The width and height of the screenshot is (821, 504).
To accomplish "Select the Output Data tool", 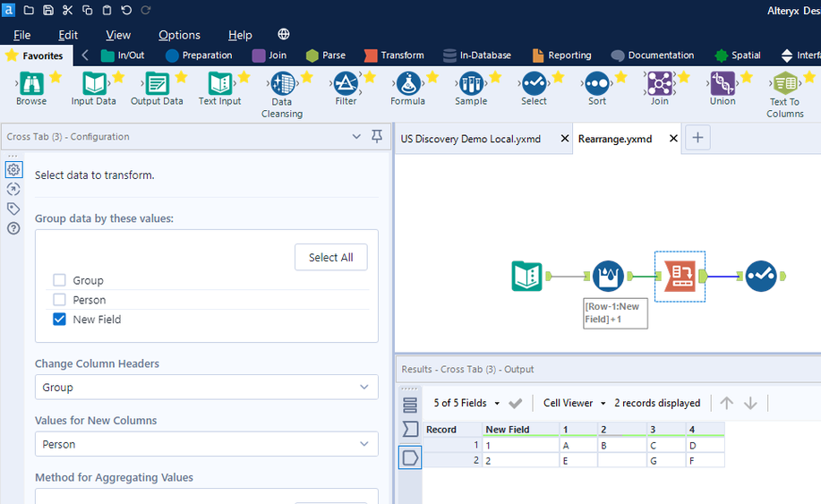I will 157,89.
